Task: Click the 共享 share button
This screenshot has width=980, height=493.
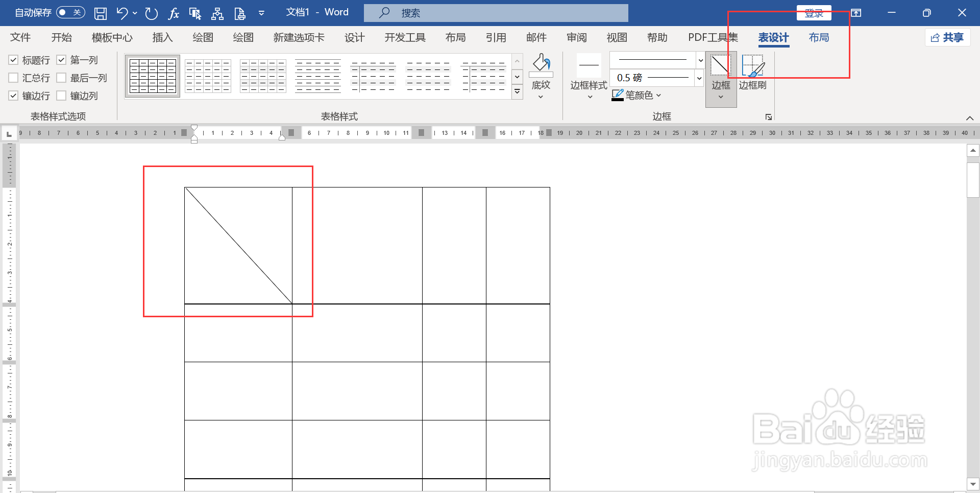Action: (x=947, y=37)
